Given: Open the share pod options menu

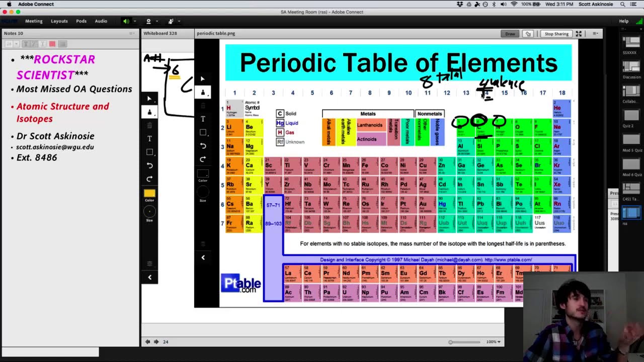Looking at the screenshot, I should tap(596, 34).
